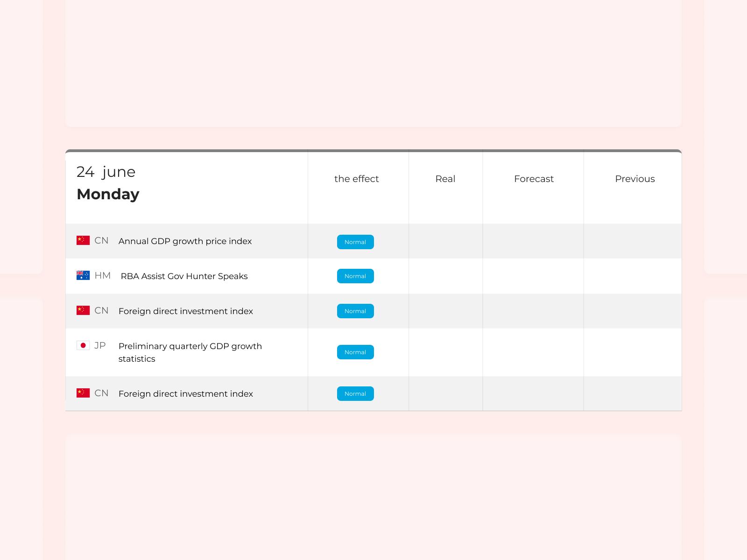Select the Real column header

(x=445, y=179)
